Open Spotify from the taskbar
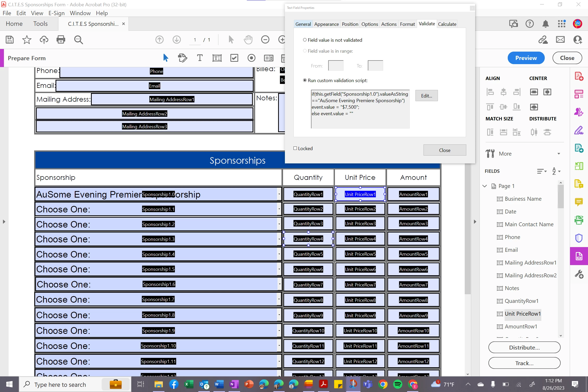The height and width of the screenshot is (392, 588). 397,384
